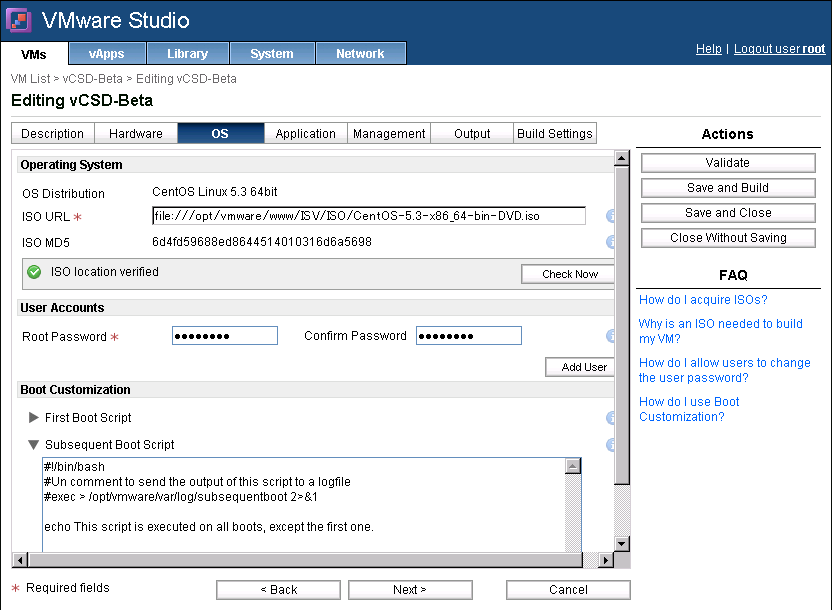Open info icon next to ISO URL
This screenshot has width=832, height=610.
(610, 216)
